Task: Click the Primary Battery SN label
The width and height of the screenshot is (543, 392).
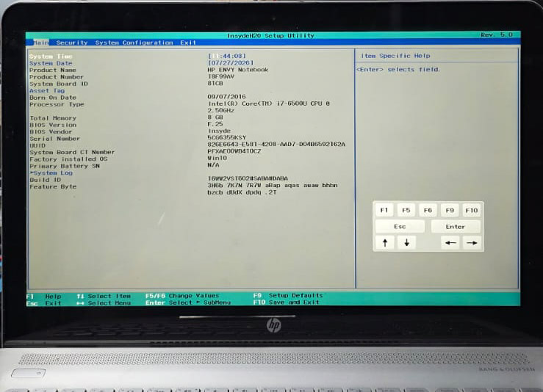Action: pos(65,166)
